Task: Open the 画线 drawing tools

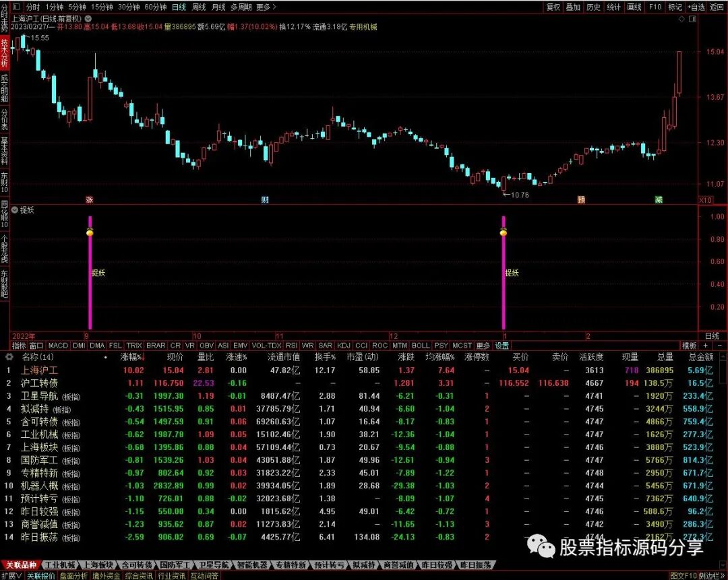Action: point(634,7)
